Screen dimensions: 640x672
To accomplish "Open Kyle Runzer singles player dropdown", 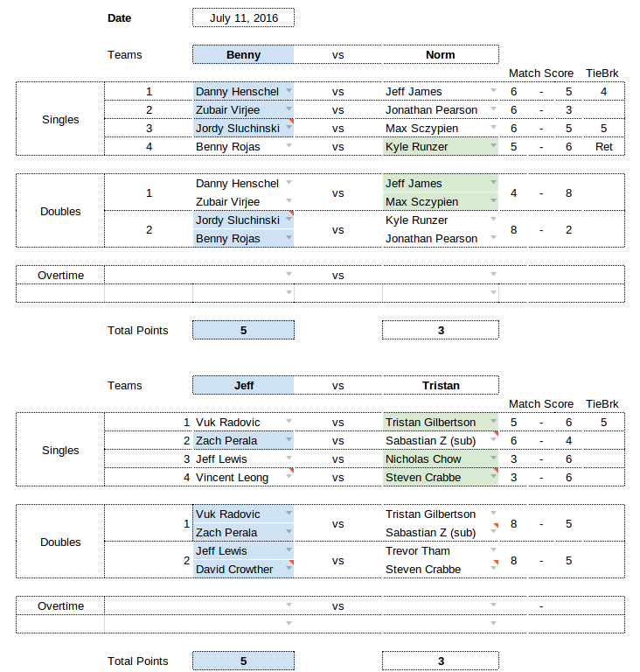I will [x=493, y=146].
